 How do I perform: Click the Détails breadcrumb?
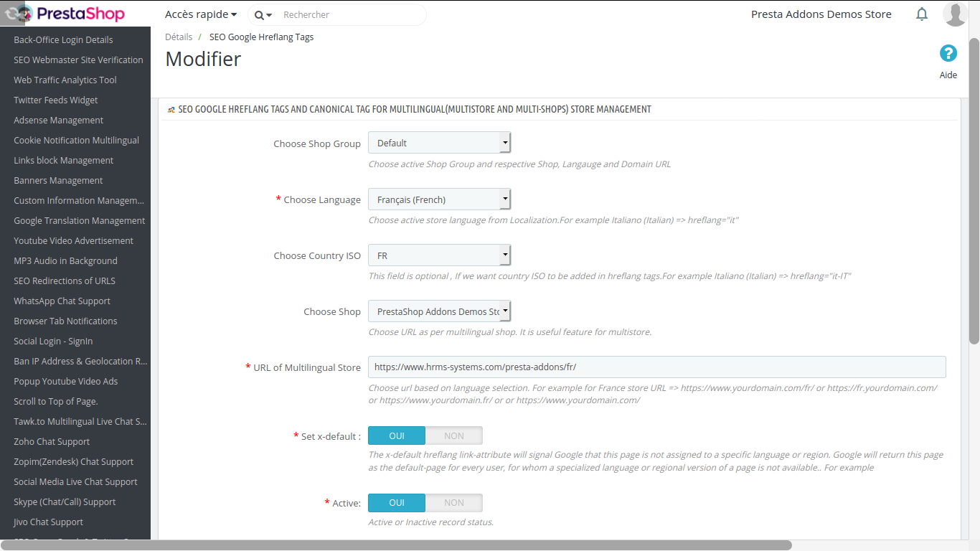pos(179,37)
